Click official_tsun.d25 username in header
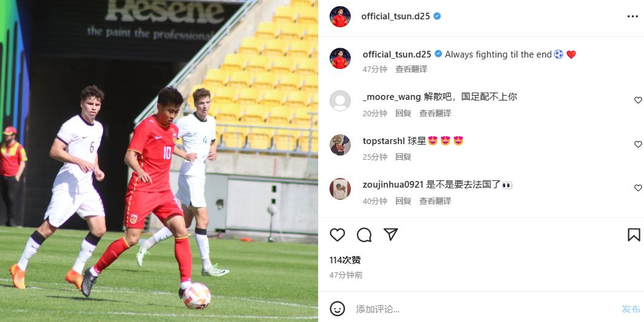 point(396,16)
